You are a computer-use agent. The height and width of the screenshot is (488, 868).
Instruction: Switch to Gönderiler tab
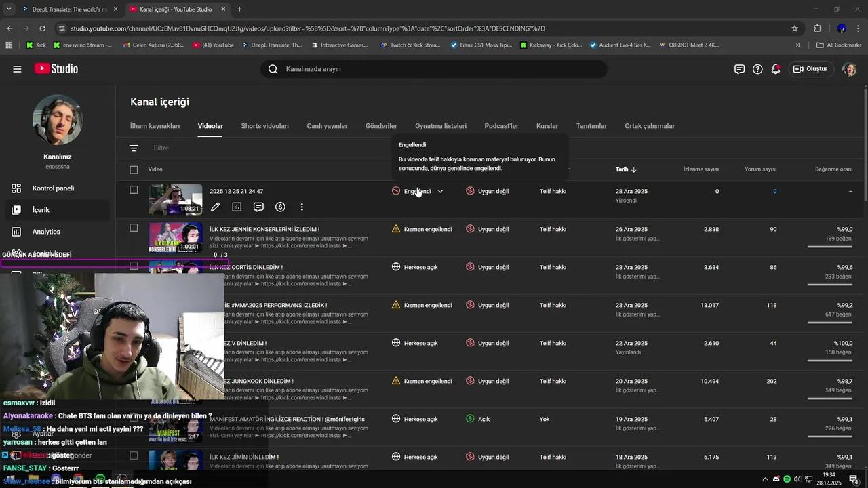click(x=381, y=126)
